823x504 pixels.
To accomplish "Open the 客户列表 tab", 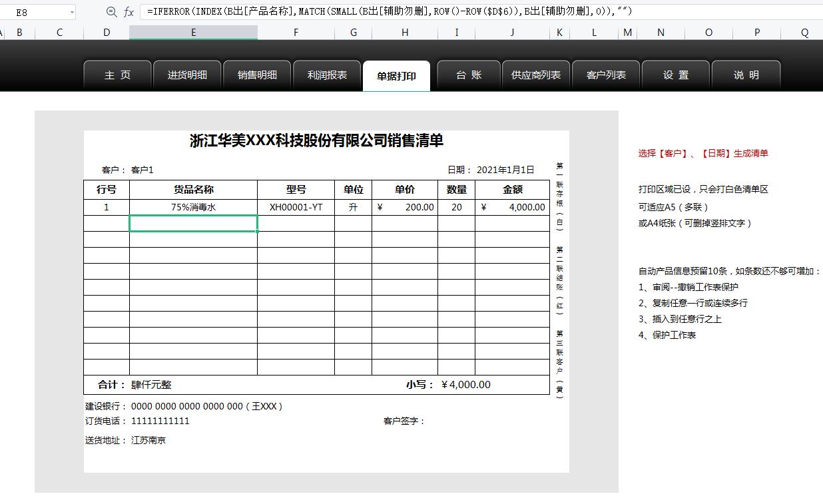I will [x=605, y=75].
